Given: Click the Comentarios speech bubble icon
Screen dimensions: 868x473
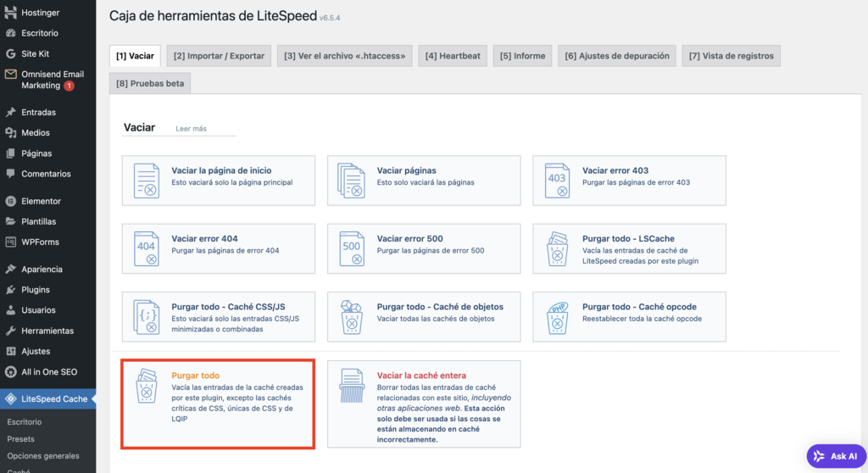Looking at the screenshot, I should coord(10,174).
